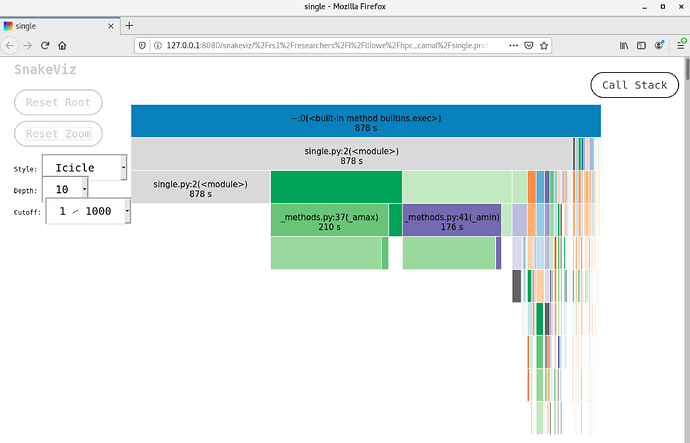Image resolution: width=690 pixels, height=443 pixels.
Task: Open the Cutoff dropdown
Action: tap(89, 211)
